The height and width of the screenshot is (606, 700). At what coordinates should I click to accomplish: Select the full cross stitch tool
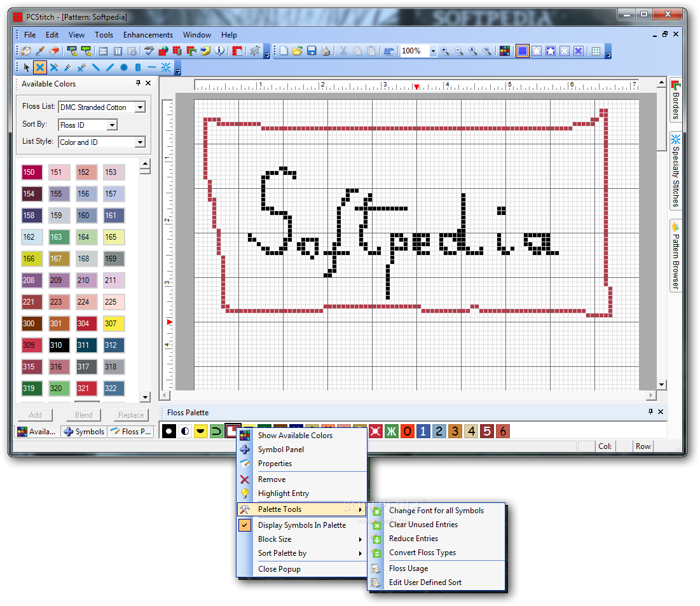40,68
